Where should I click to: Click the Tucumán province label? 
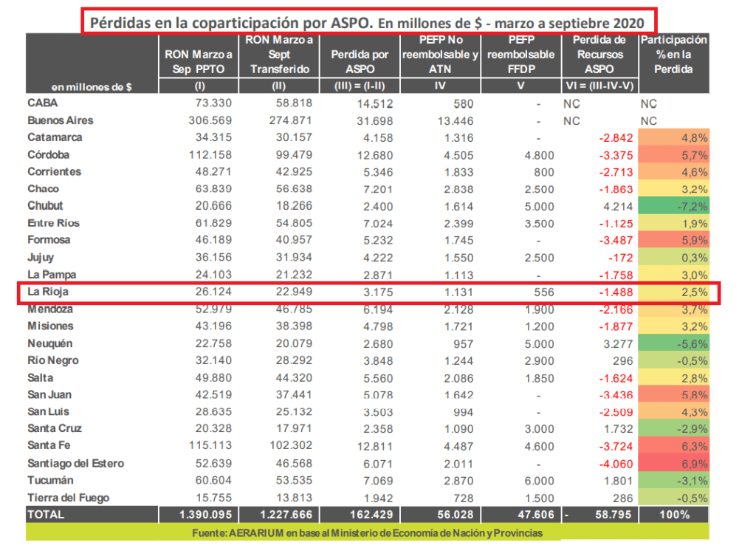click(50, 481)
